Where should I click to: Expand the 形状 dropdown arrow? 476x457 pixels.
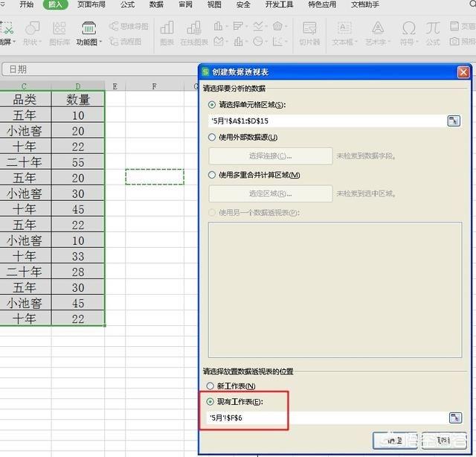tap(40, 42)
